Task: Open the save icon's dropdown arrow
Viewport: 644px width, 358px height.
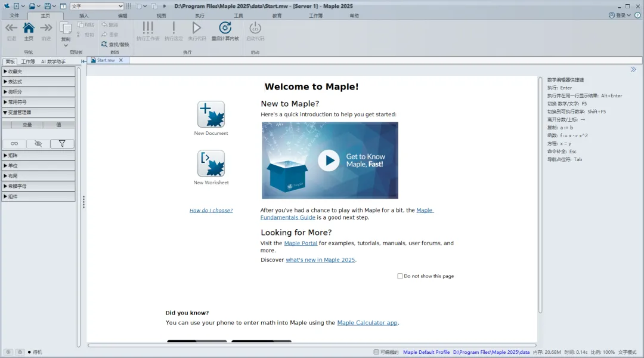Action: coord(54,6)
